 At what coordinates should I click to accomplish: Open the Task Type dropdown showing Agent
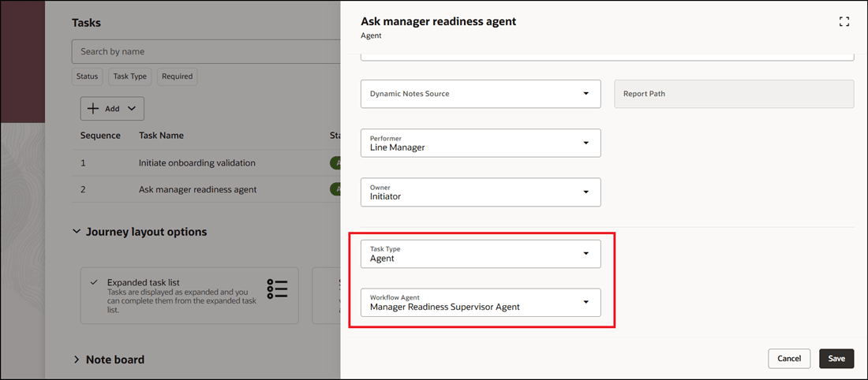click(x=481, y=254)
